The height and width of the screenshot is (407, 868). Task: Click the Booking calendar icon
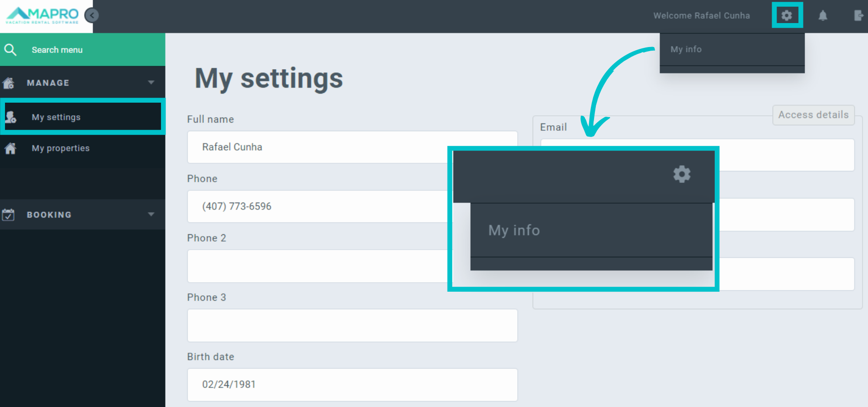[x=8, y=215]
